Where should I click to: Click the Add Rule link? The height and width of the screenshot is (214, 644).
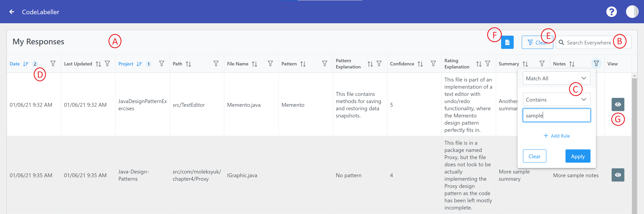(556, 136)
